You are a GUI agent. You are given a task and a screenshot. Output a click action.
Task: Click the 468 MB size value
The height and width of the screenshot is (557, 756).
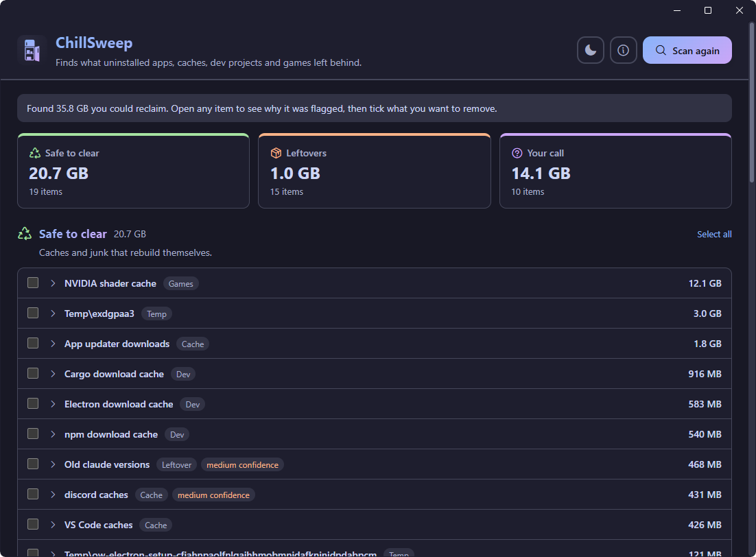[705, 464]
